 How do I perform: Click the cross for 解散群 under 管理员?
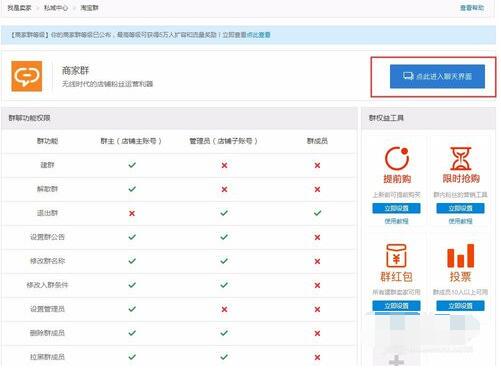tap(224, 189)
